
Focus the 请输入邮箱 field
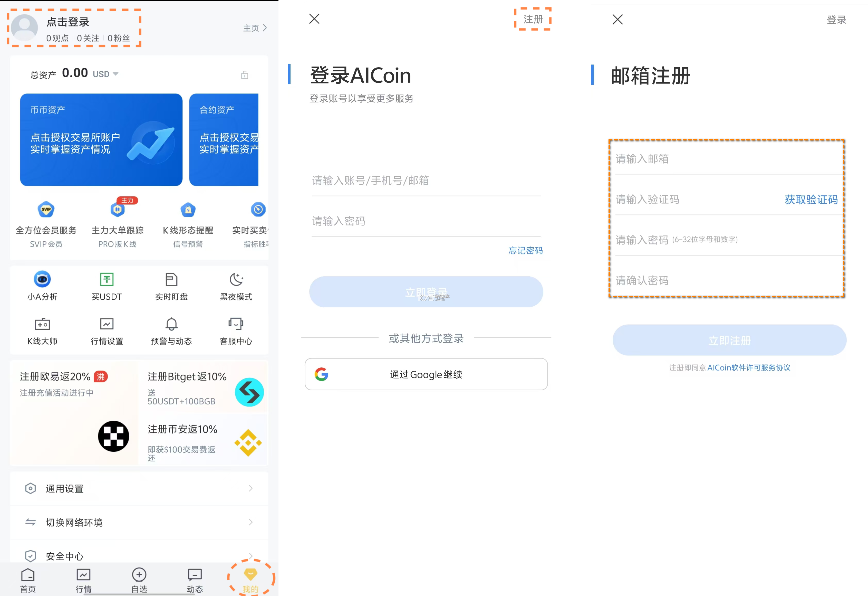click(729, 159)
